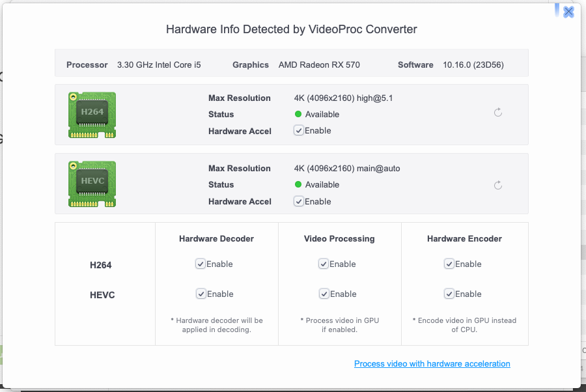Click the 'Hardware Encoder' column header
The image size is (586, 392).
coord(464,238)
